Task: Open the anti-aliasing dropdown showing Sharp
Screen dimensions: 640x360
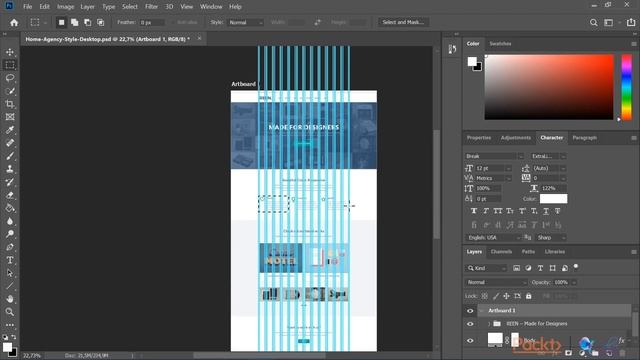Action: (x=551, y=238)
